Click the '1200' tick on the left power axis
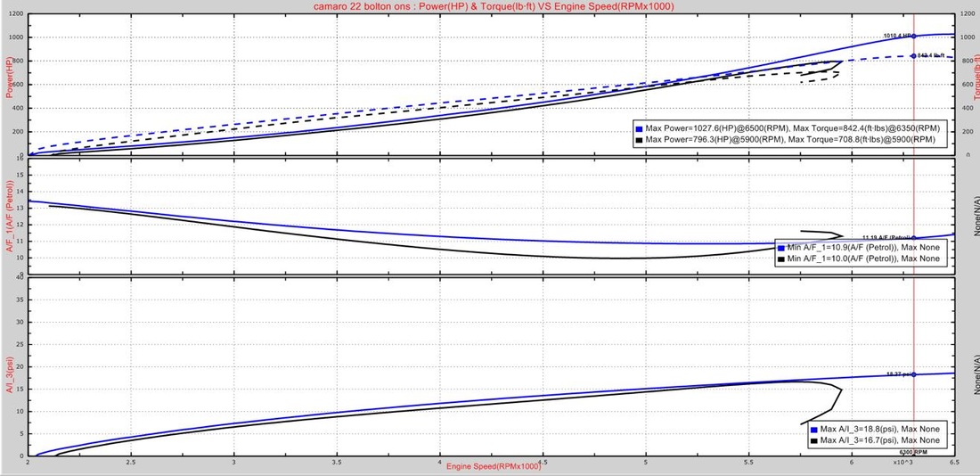 (17, 13)
